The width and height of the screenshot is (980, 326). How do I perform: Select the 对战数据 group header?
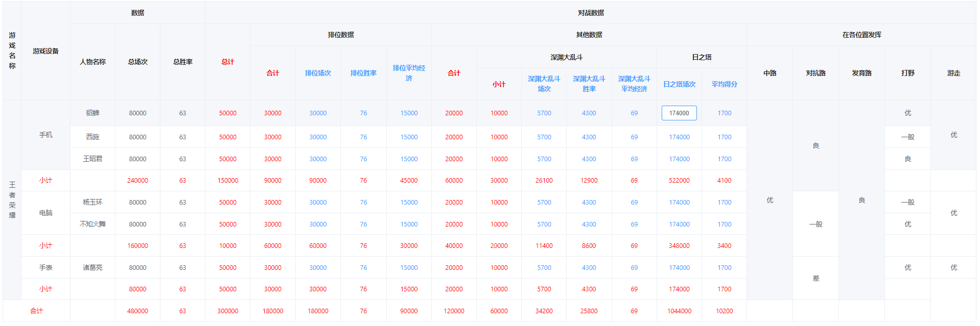[591, 13]
